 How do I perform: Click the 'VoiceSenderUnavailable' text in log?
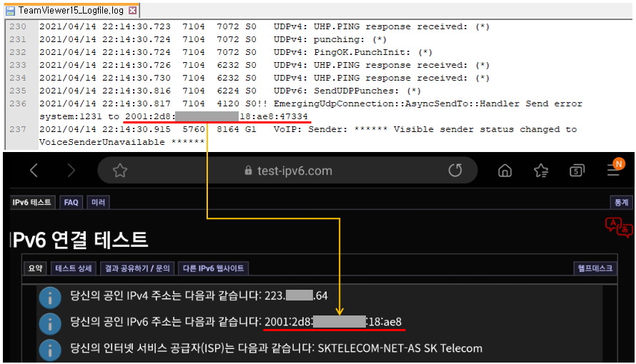pos(101,142)
